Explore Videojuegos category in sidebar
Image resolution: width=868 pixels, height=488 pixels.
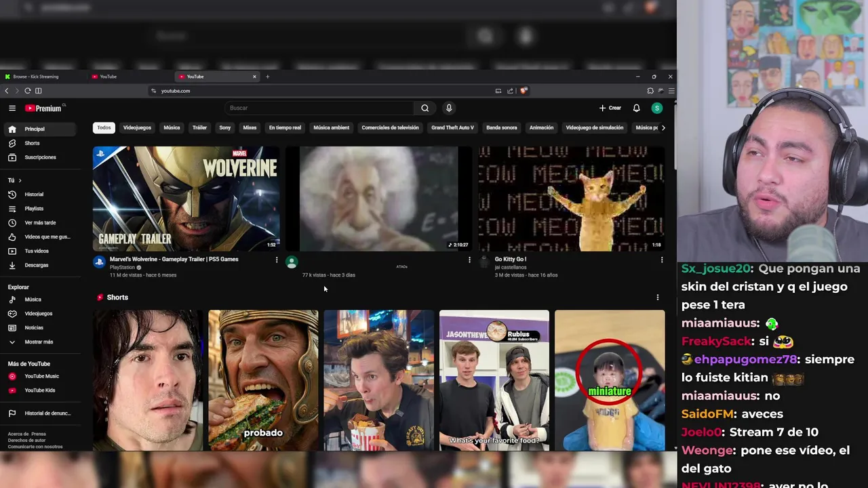(x=41, y=314)
